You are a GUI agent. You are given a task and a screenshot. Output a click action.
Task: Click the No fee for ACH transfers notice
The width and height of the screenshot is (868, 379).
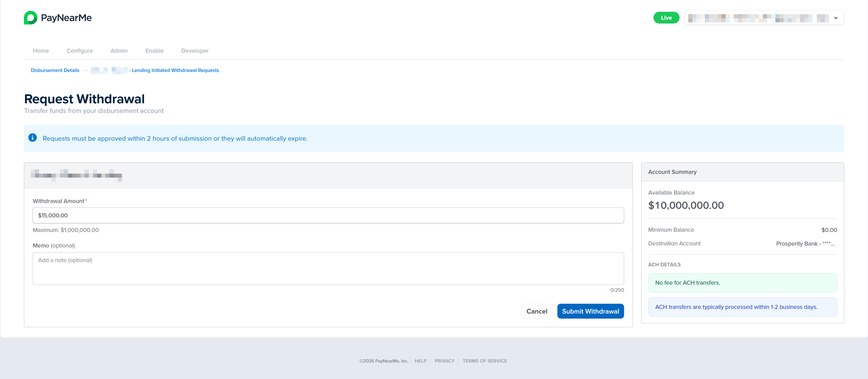pyautogui.click(x=742, y=283)
